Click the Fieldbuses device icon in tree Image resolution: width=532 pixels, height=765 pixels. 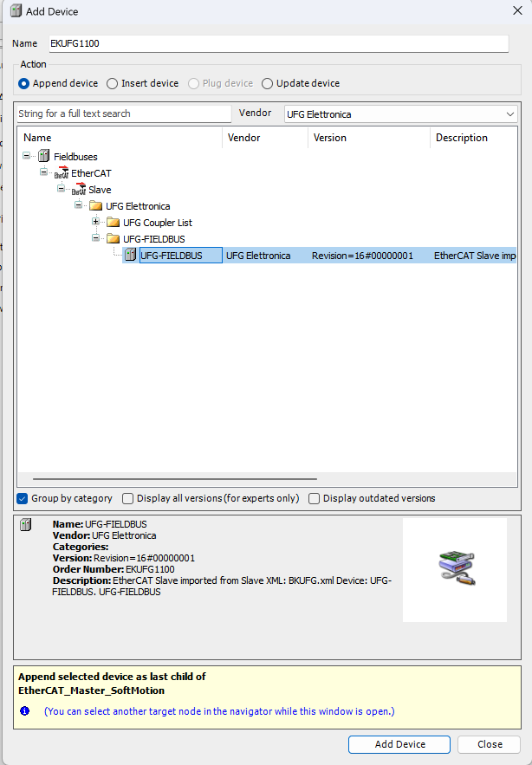pos(44,156)
